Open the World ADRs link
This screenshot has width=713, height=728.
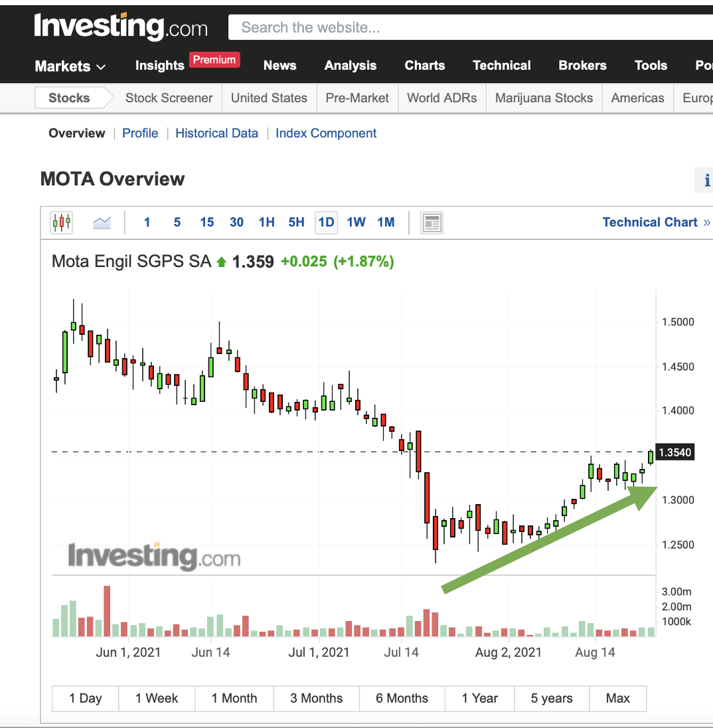[442, 98]
